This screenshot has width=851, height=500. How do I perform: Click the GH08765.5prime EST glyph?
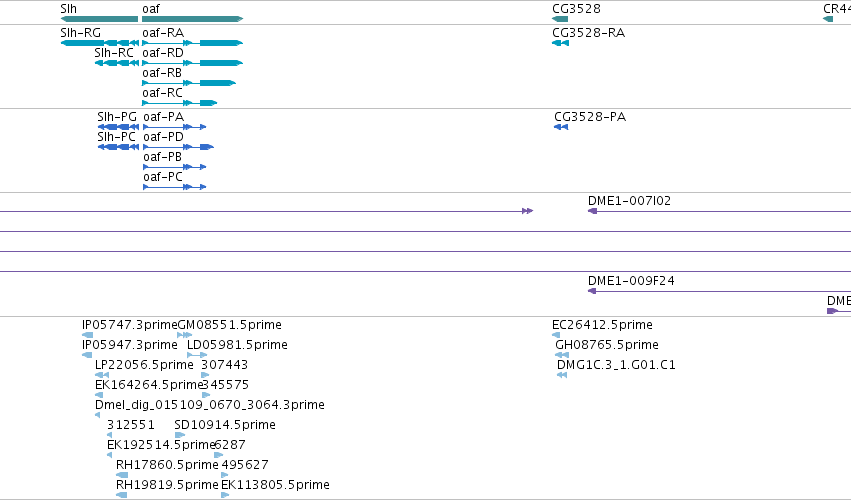[562, 355]
